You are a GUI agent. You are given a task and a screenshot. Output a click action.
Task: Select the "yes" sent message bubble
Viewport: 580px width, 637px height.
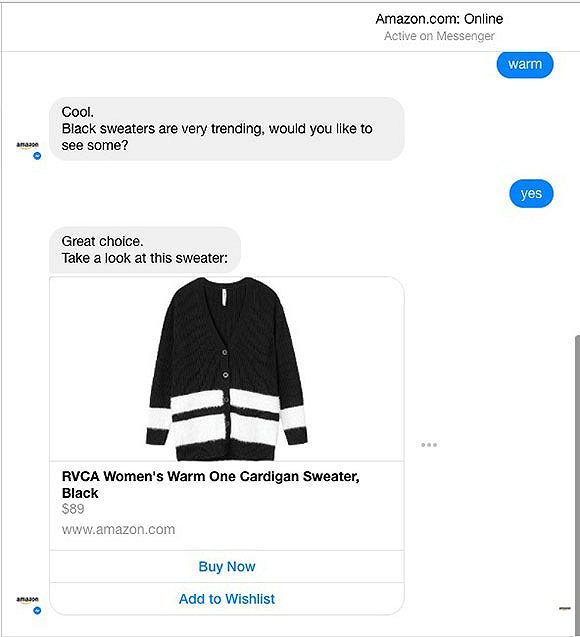tap(531, 193)
